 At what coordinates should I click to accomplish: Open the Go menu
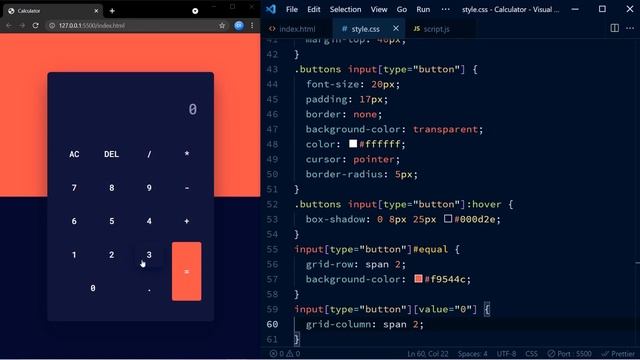point(402,9)
